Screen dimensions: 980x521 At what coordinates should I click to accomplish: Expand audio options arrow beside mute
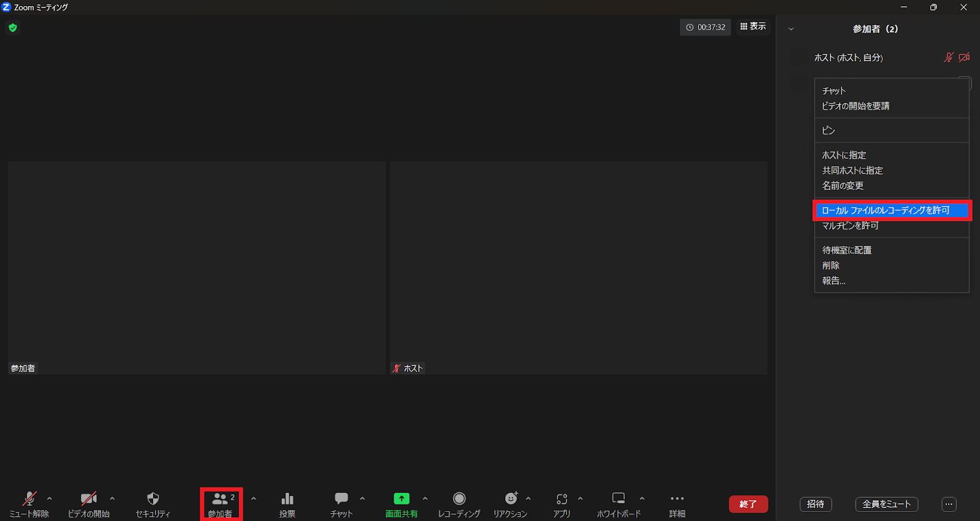[50, 498]
